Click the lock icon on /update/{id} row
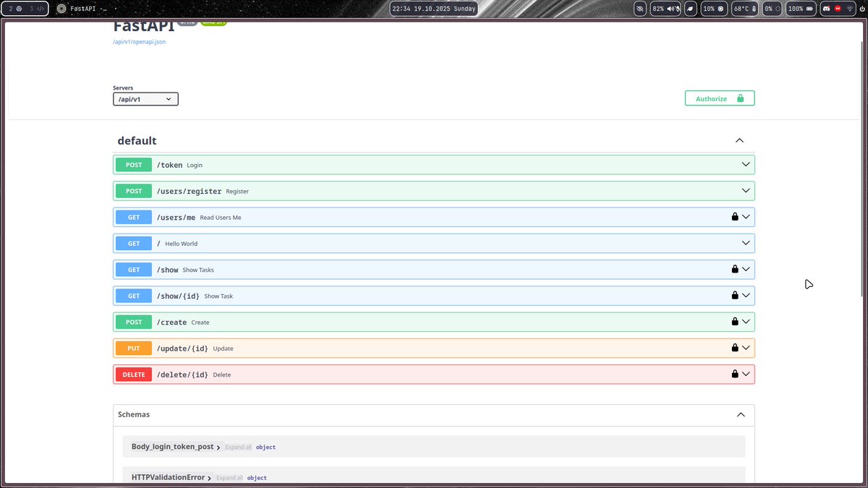The image size is (868, 488). (735, 348)
